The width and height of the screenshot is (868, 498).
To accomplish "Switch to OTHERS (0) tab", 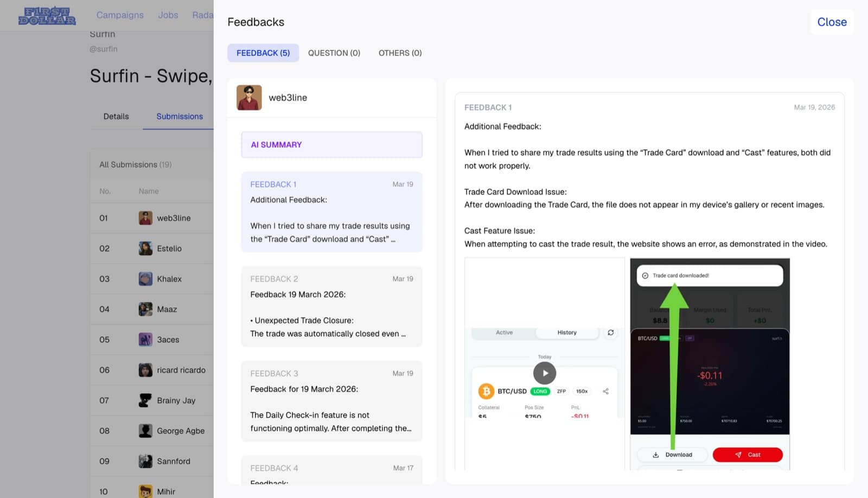I will (400, 53).
